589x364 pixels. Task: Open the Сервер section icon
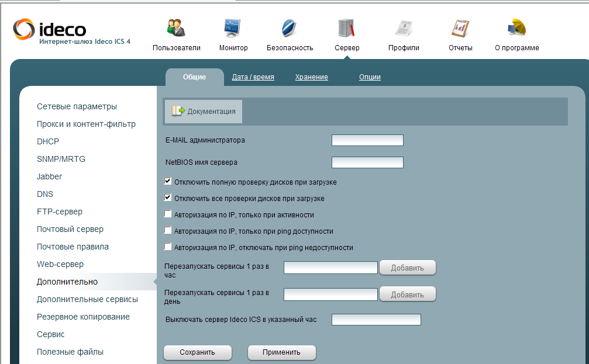point(346,28)
